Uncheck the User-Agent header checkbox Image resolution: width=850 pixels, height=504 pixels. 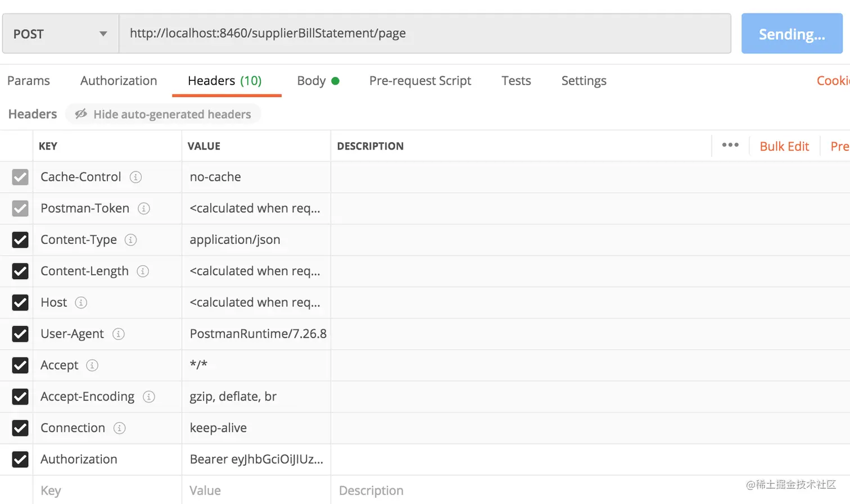20,334
